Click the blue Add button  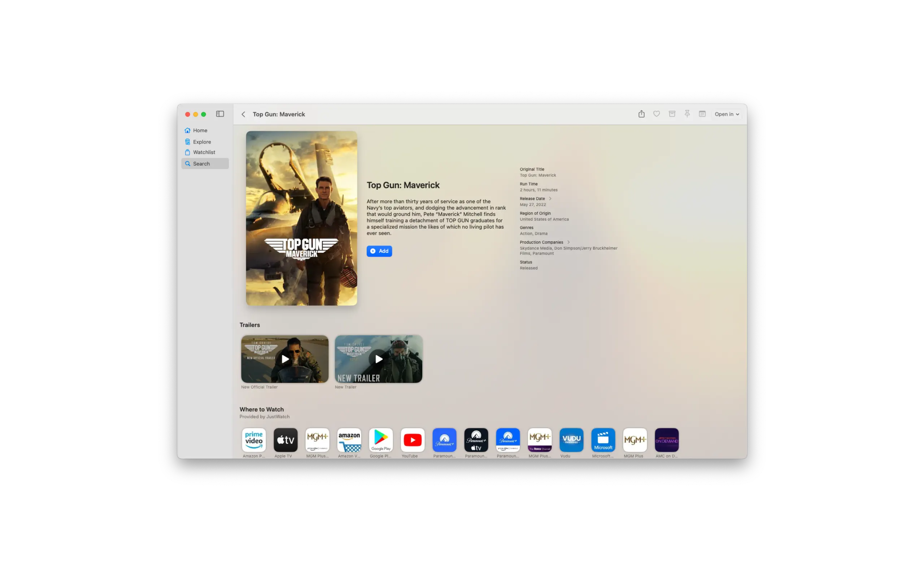(379, 251)
